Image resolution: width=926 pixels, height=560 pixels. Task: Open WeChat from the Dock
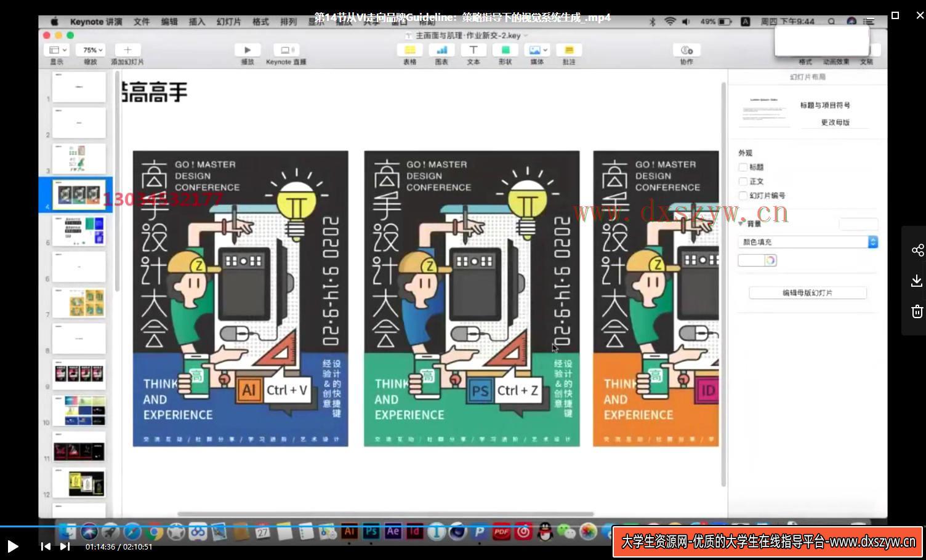566,531
